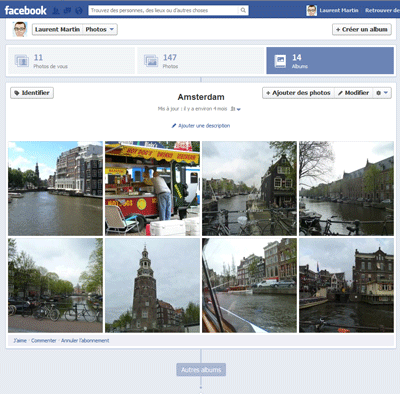Open the photo taken from boat window

249,285
